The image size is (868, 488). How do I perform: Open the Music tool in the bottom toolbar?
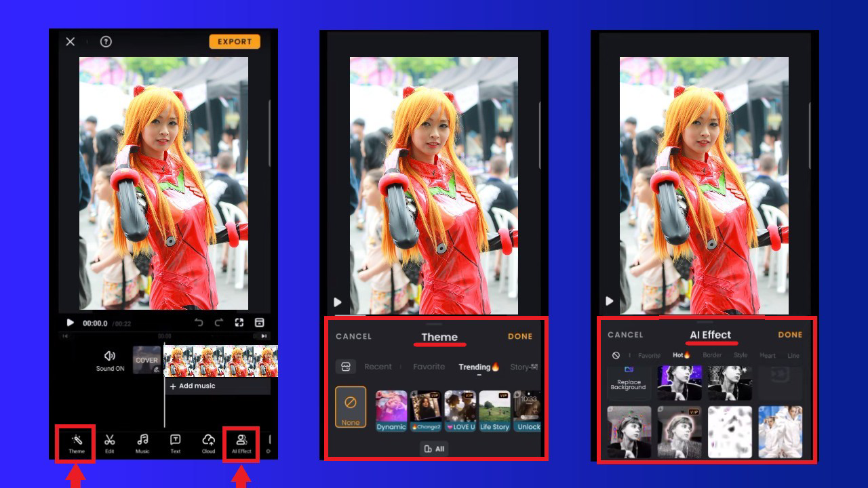142,444
